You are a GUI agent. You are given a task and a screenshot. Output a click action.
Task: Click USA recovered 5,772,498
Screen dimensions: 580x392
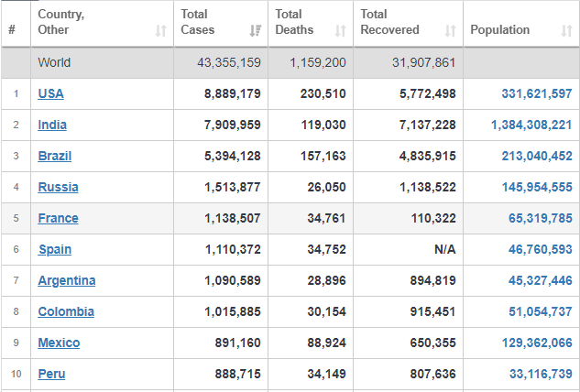pyautogui.click(x=427, y=93)
